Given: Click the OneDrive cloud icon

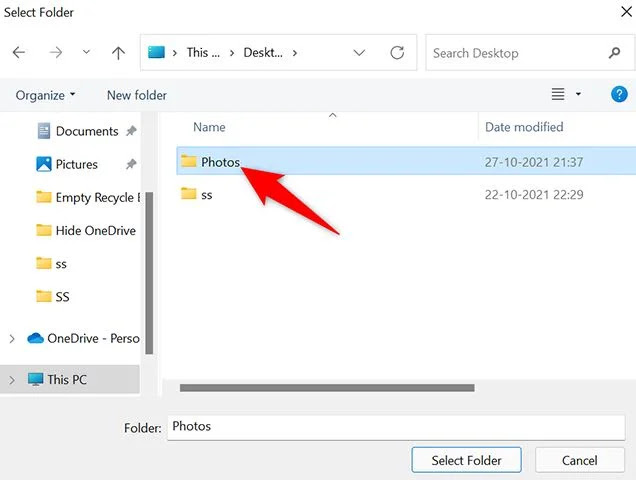Looking at the screenshot, I should (36, 338).
